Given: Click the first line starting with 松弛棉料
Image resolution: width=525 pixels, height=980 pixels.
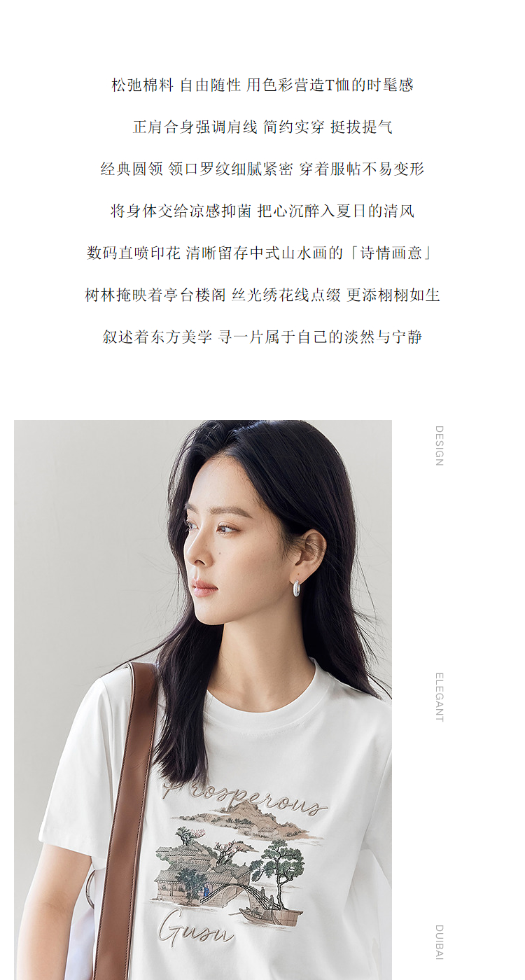Looking at the screenshot, I should coord(262,85).
